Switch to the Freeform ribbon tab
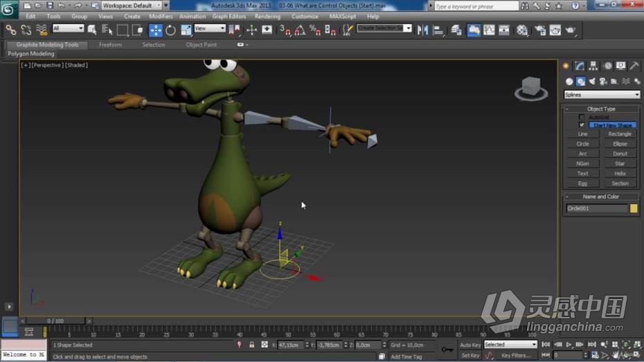This screenshot has width=644, height=362. pos(110,45)
